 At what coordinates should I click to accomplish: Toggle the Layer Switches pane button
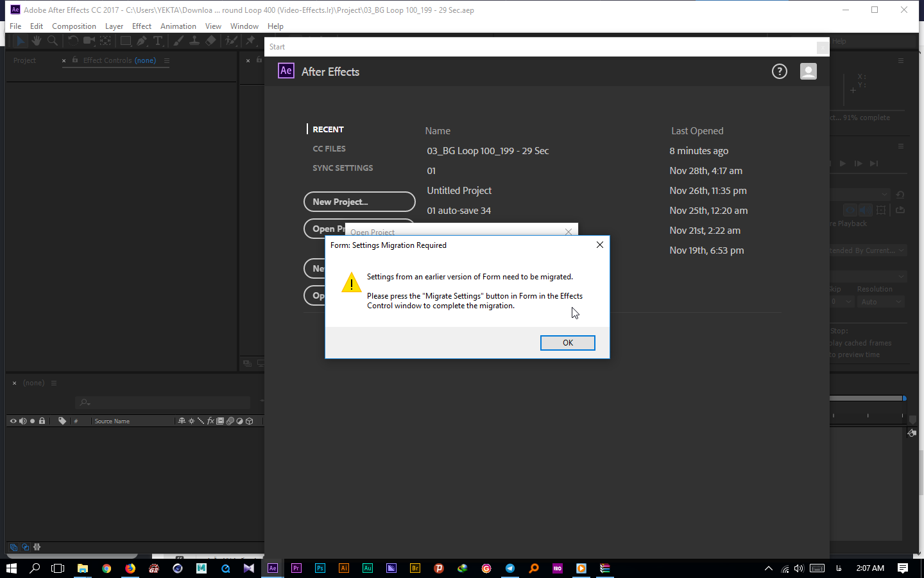13,547
